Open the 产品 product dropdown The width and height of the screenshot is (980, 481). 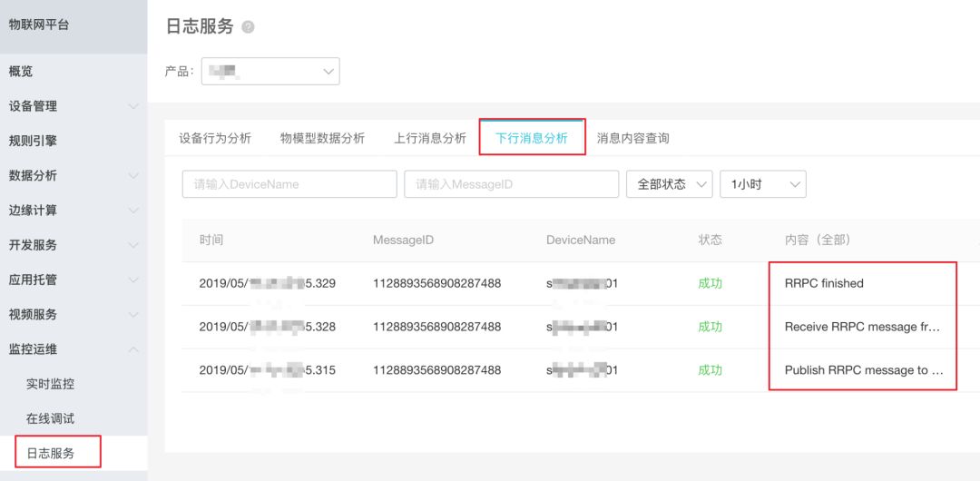coord(270,72)
